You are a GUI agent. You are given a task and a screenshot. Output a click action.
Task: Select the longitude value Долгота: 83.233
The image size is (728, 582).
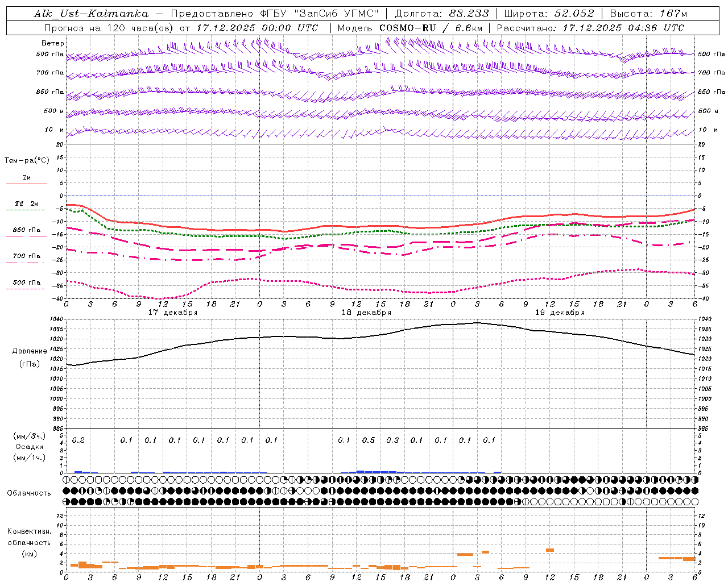[x=442, y=14]
